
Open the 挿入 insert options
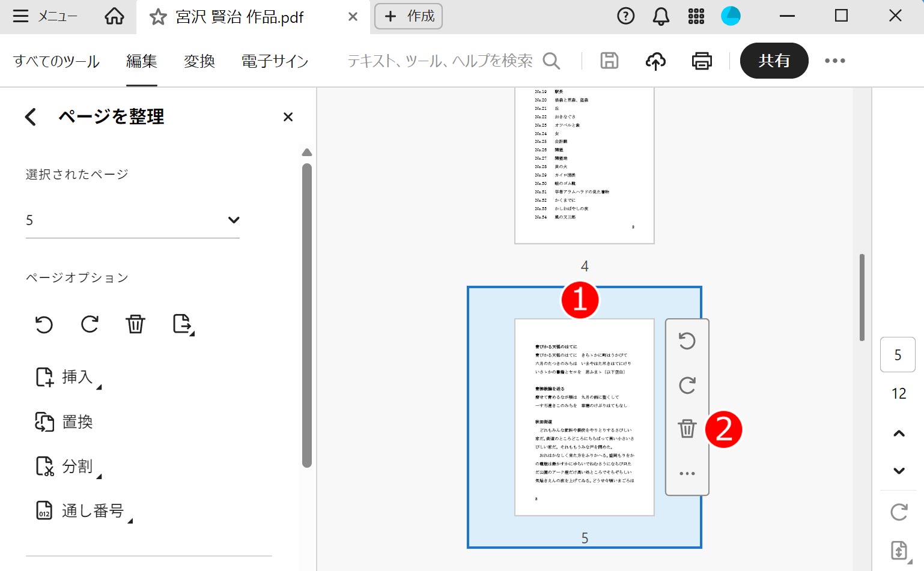[x=68, y=377]
